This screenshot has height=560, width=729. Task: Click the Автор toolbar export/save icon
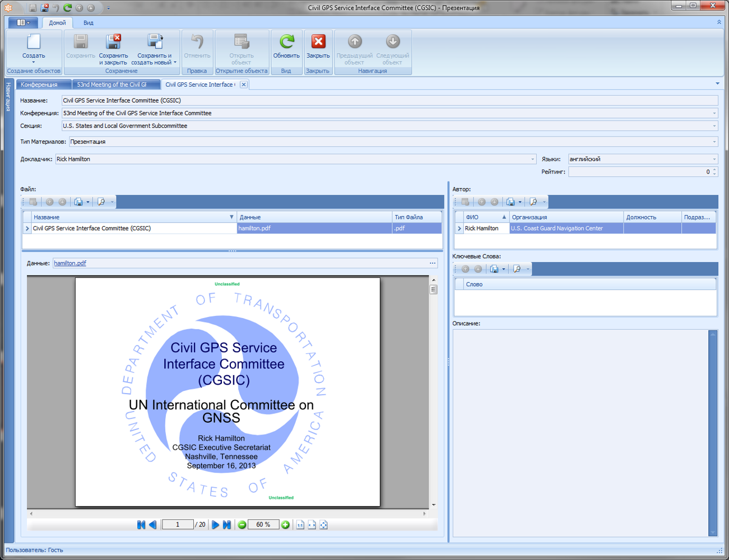(510, 202)
